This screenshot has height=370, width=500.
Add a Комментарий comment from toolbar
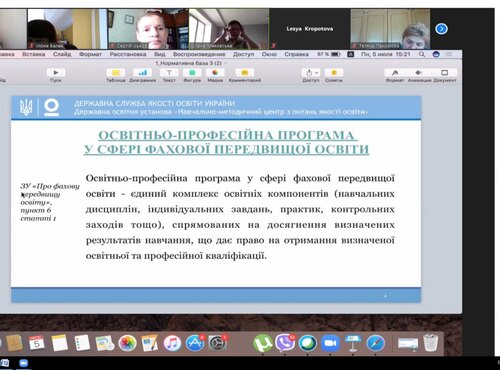click(x=245, y=73)
